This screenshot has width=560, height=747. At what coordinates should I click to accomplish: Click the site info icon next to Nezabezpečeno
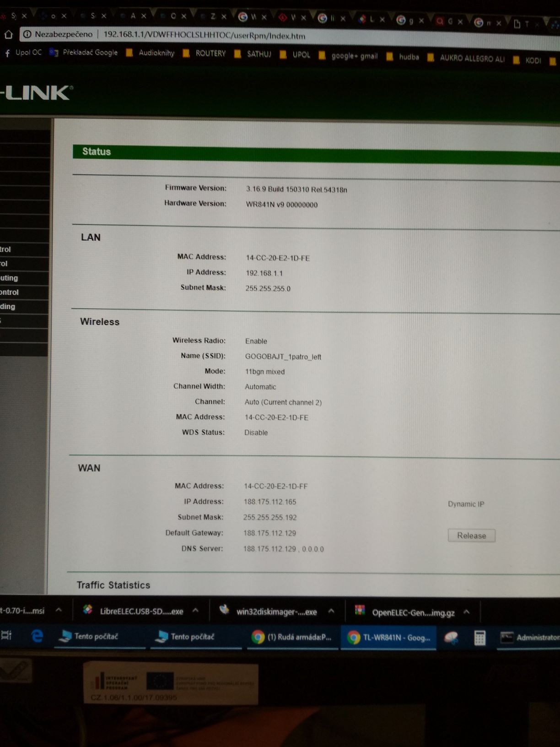pos(27,34)
